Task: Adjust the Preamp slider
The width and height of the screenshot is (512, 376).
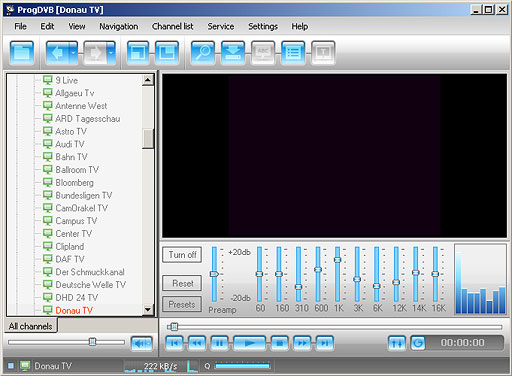Action: [x=214, y=274]
